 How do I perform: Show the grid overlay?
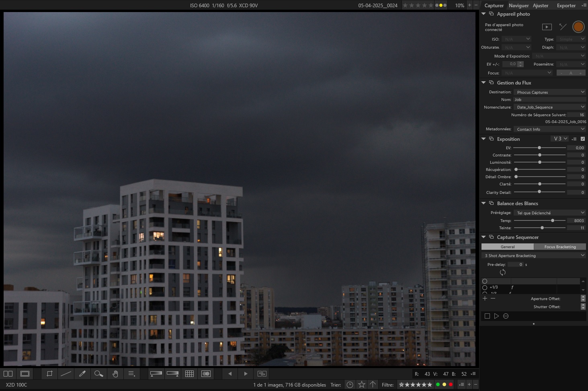point(189,374)
